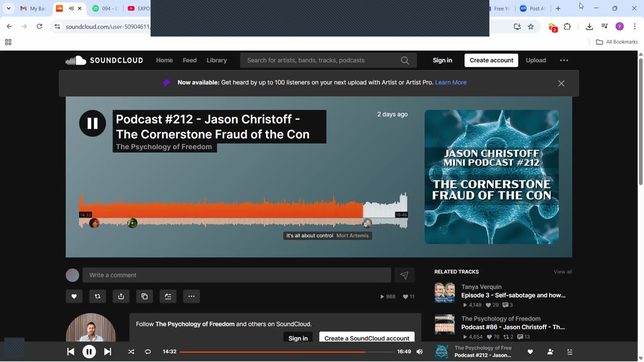Click View all related tracks
This screenshot has height=362, width=644.
562,272
